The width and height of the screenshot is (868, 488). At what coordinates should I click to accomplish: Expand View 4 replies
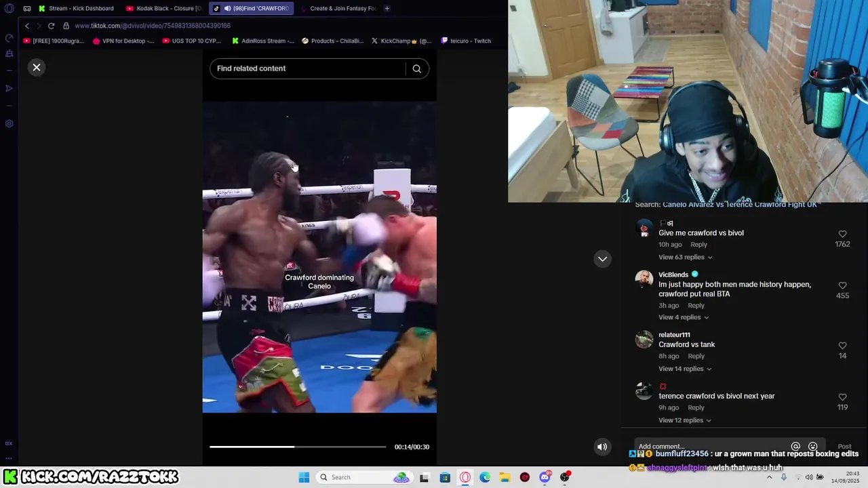[683, 317]
